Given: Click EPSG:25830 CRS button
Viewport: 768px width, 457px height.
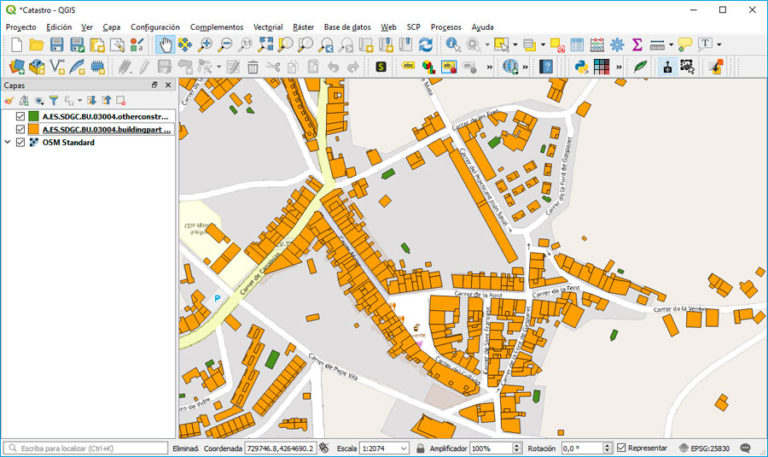Looking at the screenshot, I should click(x=705, y=448).
